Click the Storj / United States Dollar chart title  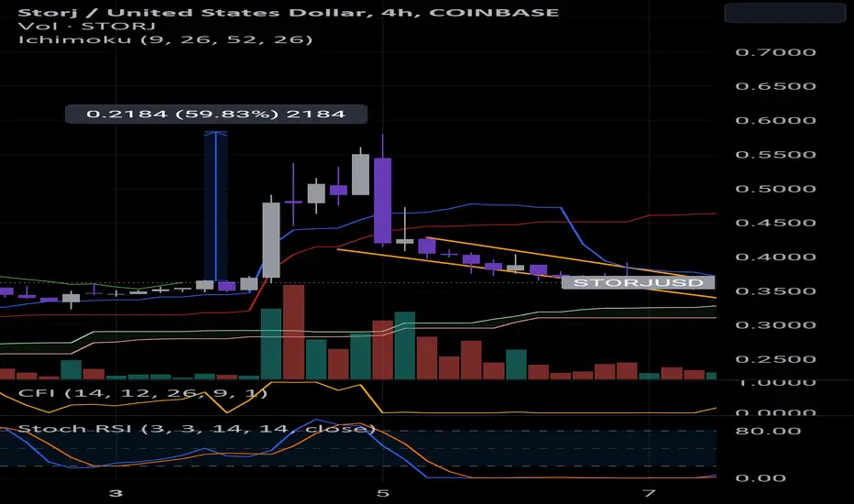point(288,13)
